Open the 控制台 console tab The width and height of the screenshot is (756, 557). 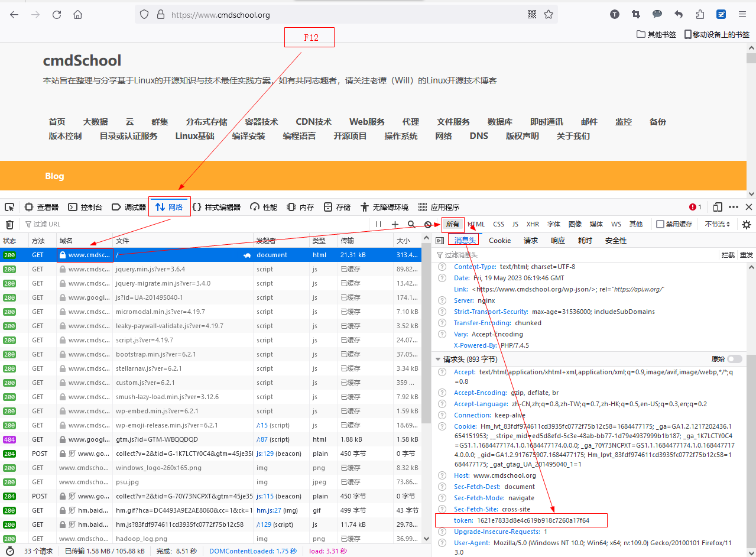point(85,207)
